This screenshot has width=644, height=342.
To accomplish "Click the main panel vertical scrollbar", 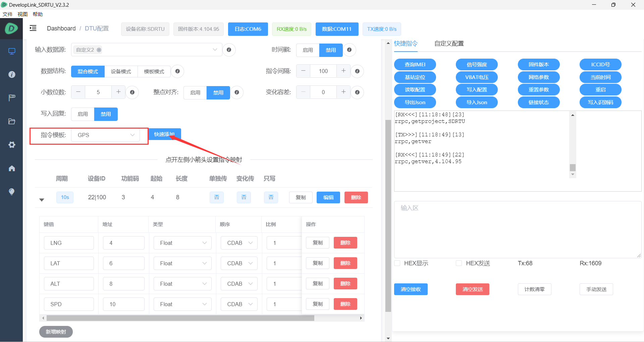I will tap(388, 216).
